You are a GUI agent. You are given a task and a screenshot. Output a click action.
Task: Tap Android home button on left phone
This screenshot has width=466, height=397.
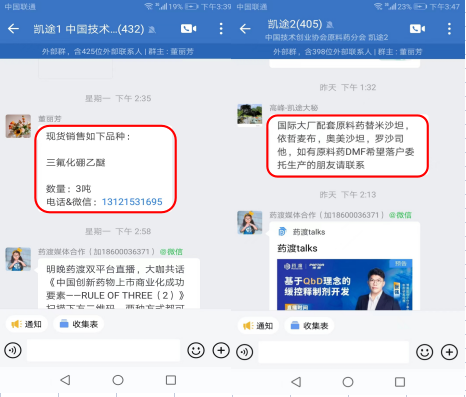(x=118, y=380)
